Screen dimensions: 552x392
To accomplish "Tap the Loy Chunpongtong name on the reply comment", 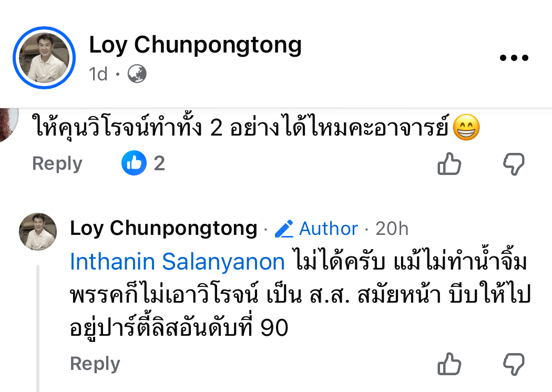I will pyautogui.click(x=163, y=229).
